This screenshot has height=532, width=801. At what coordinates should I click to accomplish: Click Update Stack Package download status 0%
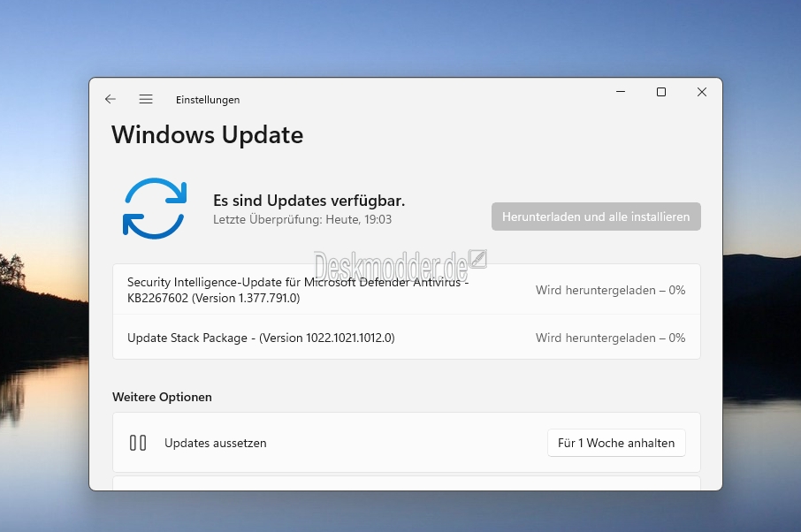click(x=610, y=338)
